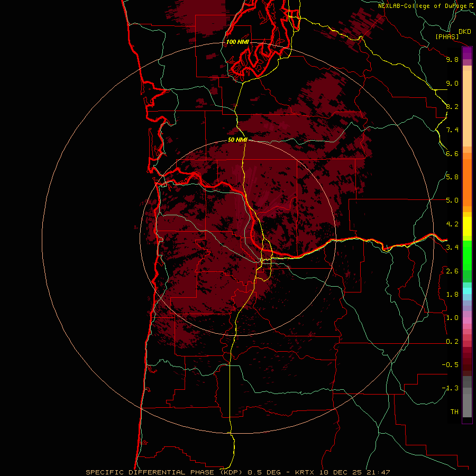Click the DKD label above the legend
This screenshot has width=476, height=476.
(465, 32)
